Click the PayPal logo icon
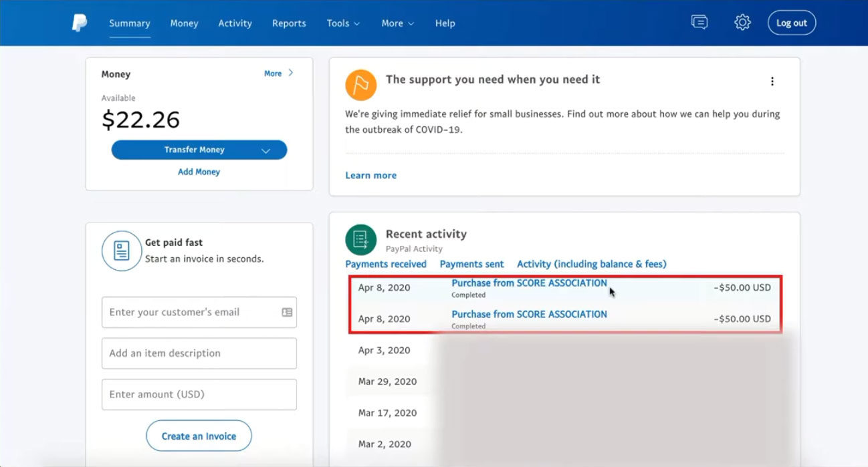 (x=80, y=23)
